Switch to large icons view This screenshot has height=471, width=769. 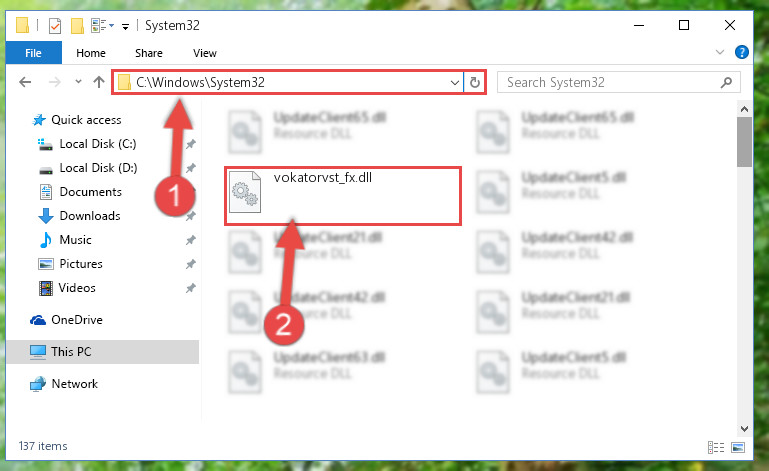pos(738,447)
